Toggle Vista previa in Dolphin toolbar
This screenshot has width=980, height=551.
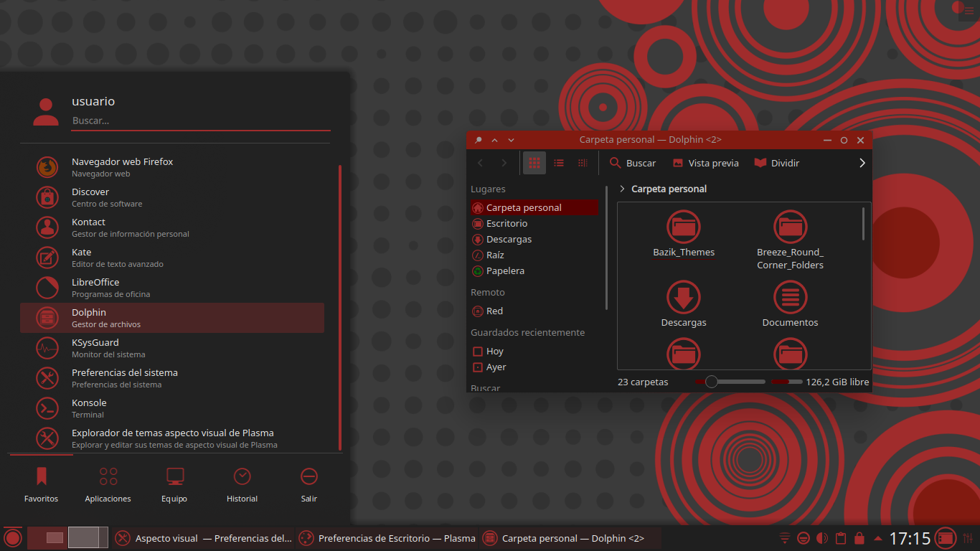coord(705,163)
